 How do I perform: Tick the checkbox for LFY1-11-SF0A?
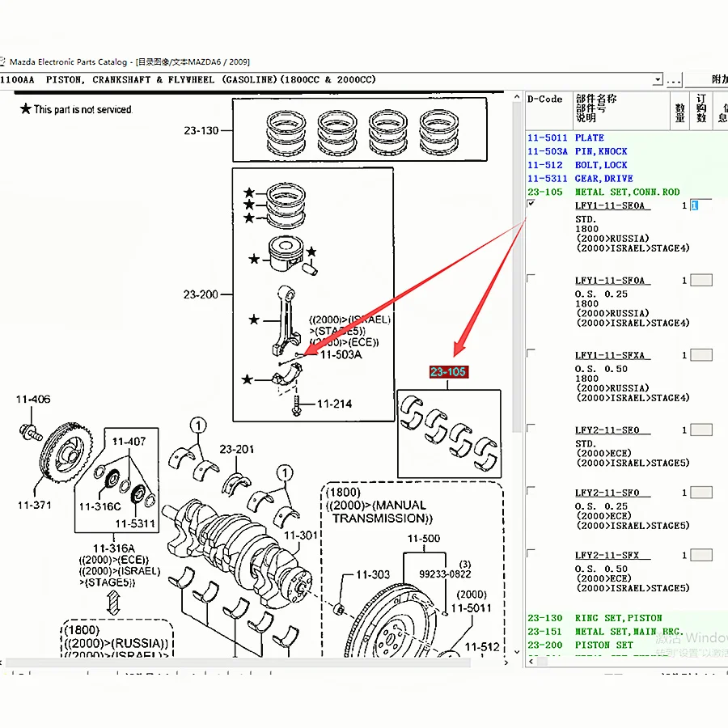[x=531, y=278]
